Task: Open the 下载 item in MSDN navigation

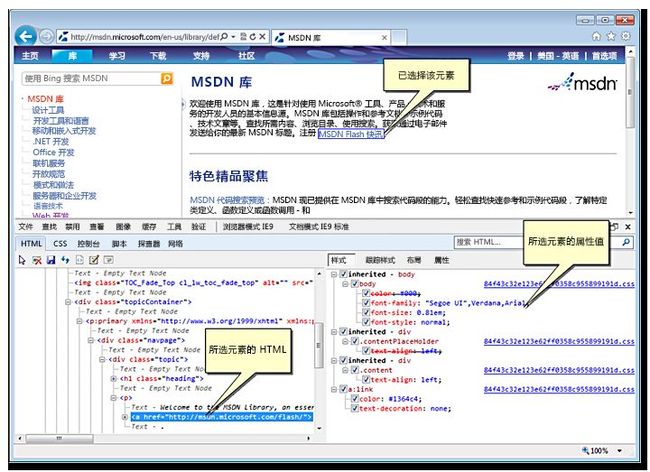Action: (158, 56)
